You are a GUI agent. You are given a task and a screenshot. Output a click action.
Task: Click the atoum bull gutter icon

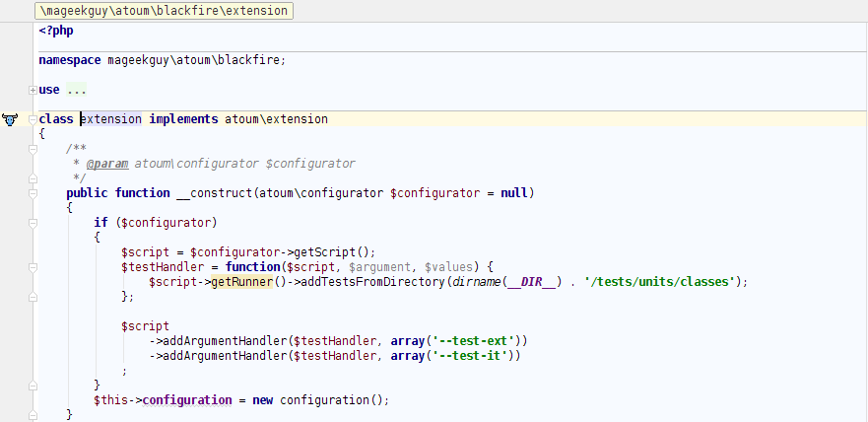coord(10,119)
